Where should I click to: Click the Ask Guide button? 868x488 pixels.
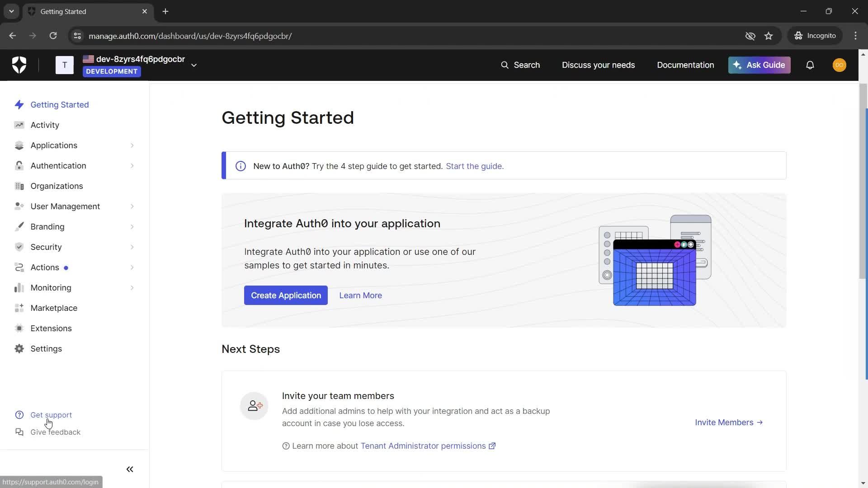759,65
